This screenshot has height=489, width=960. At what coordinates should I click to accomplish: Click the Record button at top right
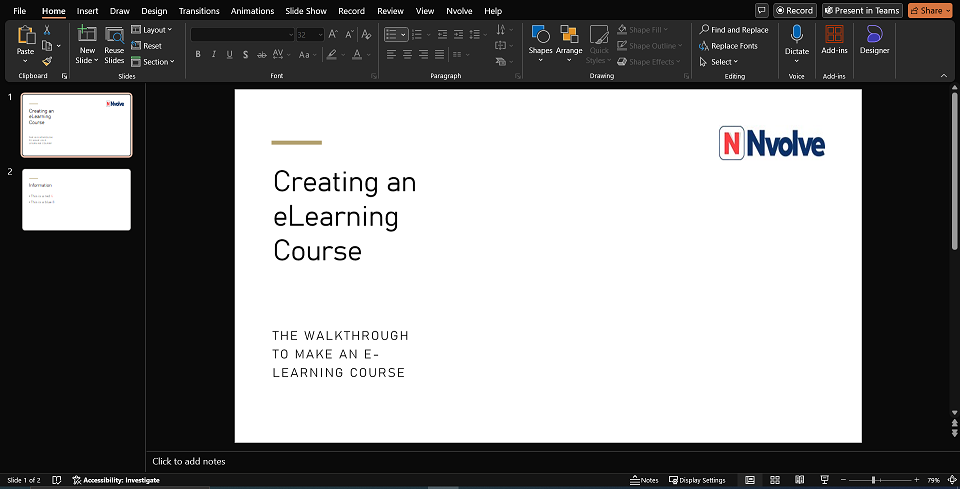[795, 10]
